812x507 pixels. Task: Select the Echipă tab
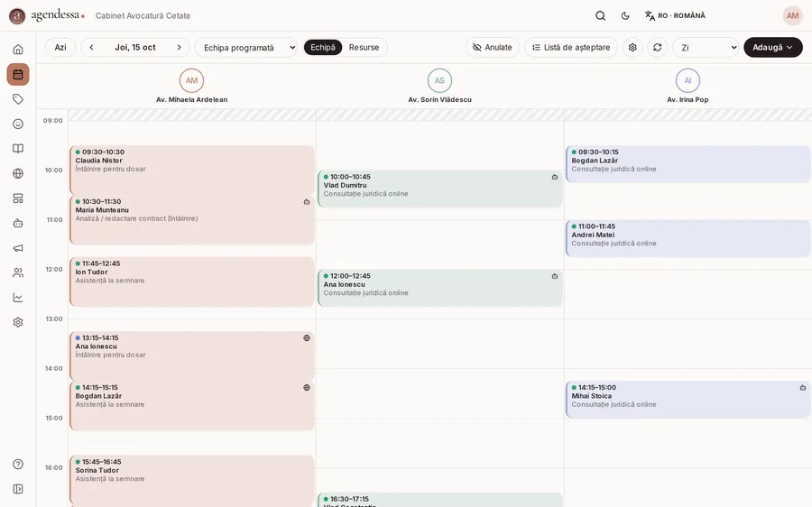pyautogui.click(x=323, y=47)
